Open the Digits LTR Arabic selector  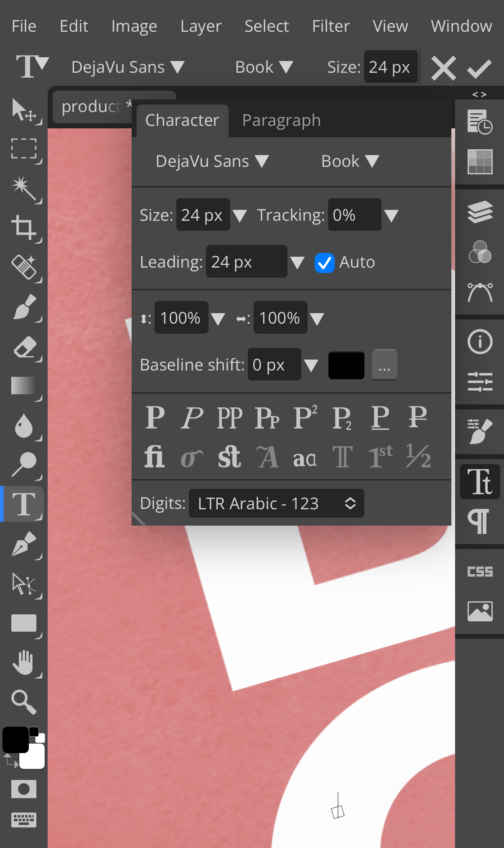276,503
